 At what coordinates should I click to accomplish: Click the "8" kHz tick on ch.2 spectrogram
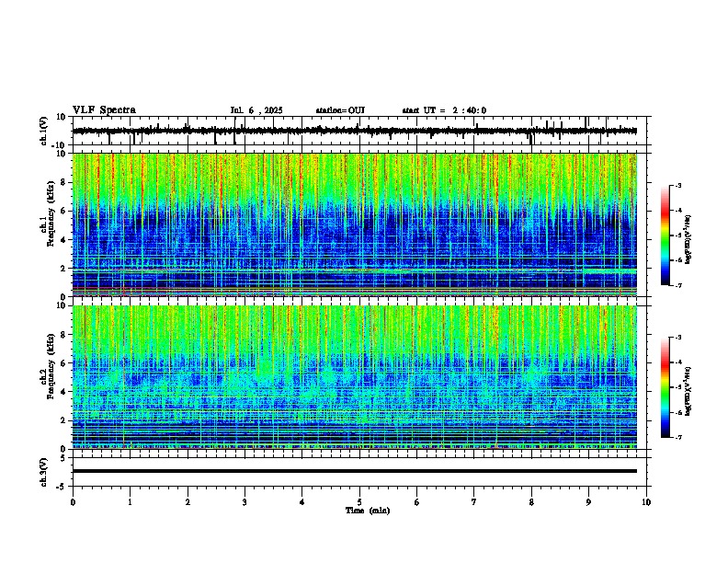click(63, 335)
